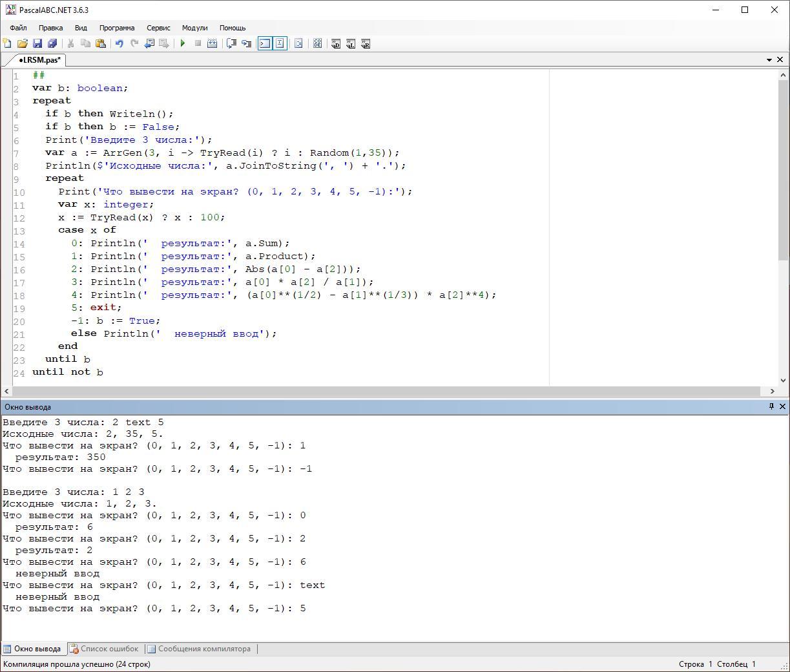Click the editor horizontal scrollbar track
The width and height of the screenshot is (790, 672).
click(388, 391)
